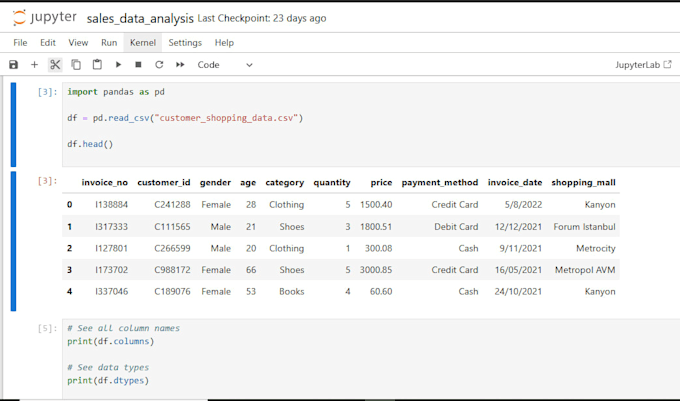Click the shopping_mall column header
Viewport: 680px width, 401px height.
(x=583, y=183)
